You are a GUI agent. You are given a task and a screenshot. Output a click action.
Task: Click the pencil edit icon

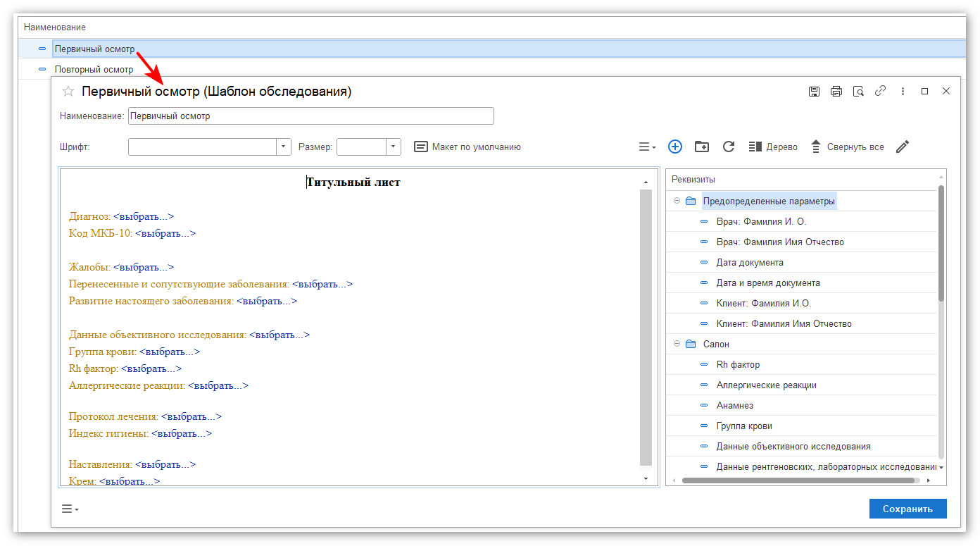click(903, 147)
